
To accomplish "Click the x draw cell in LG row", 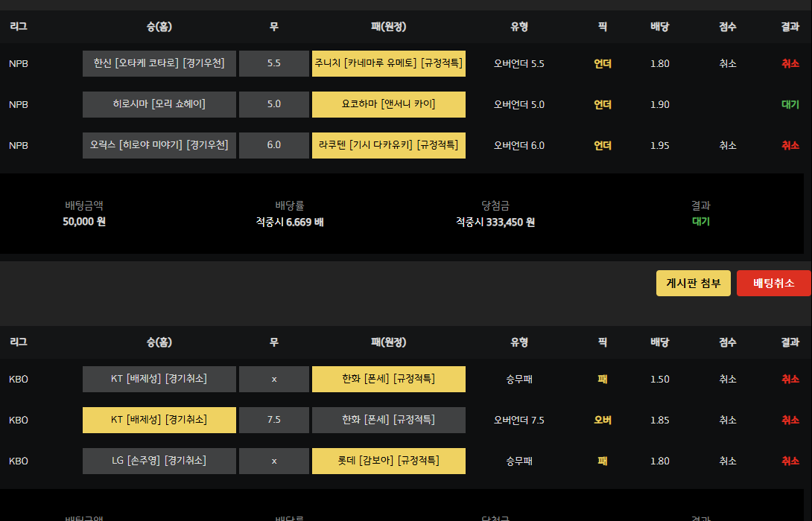I will click(273, 461).
